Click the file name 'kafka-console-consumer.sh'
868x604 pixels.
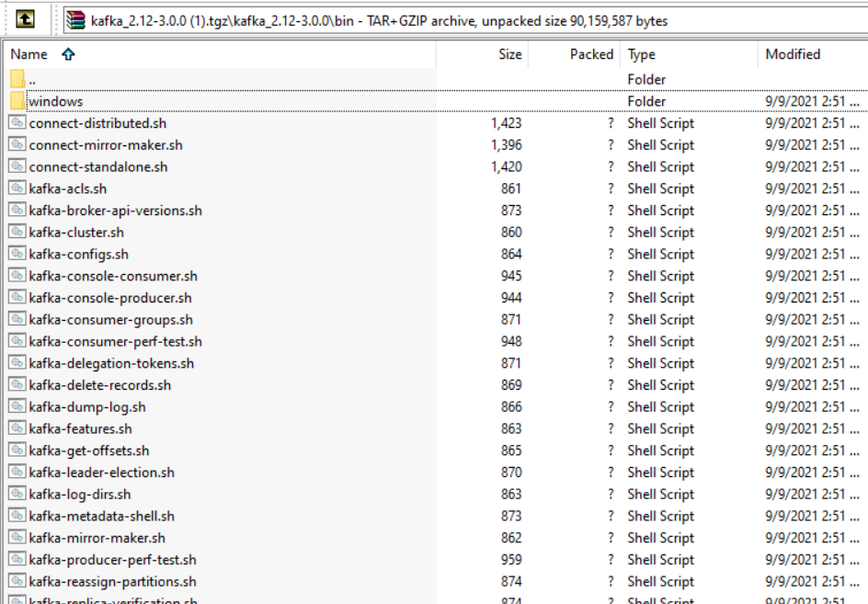click(113, 276)
